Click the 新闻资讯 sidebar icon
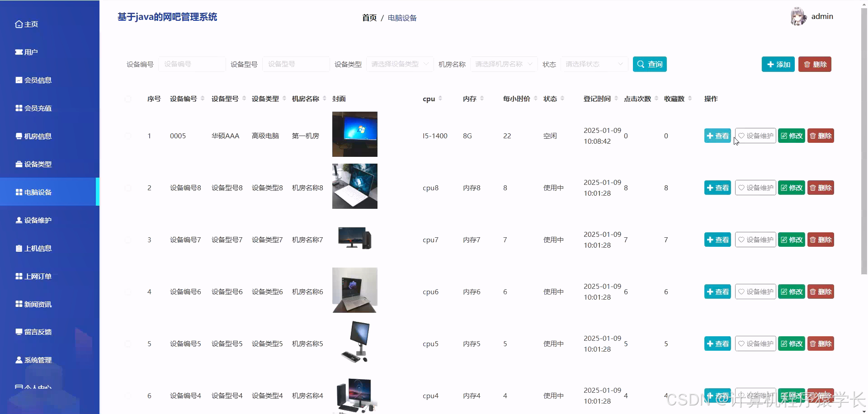Image resolution: width=868 pixels, height=414 pixels. click(19, 304)
